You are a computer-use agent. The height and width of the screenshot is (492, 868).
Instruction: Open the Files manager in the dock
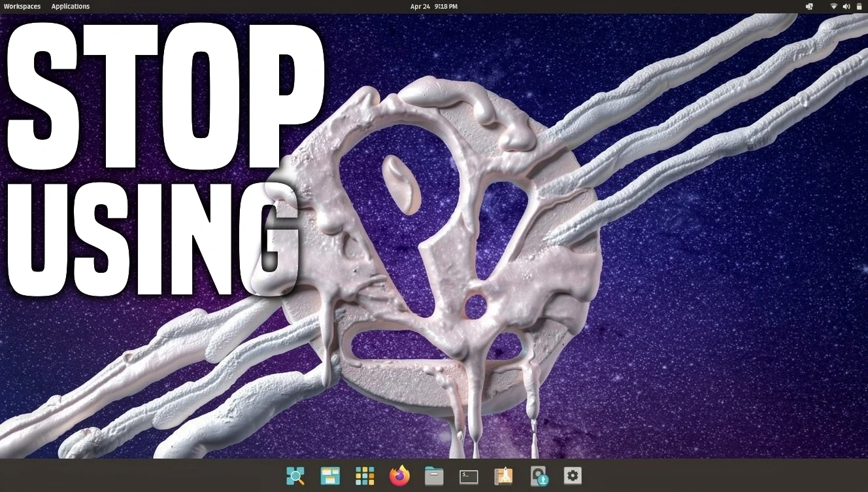pyautogui.click(x=434, y=476)
